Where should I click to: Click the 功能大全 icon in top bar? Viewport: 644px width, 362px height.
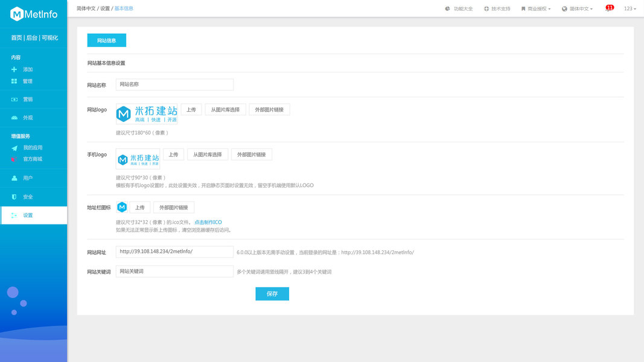448,8
